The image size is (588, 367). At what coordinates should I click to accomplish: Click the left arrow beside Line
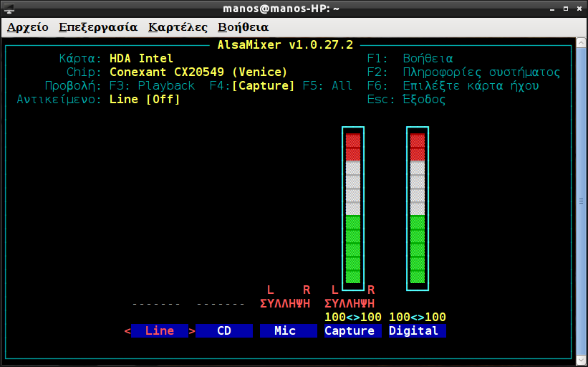tap(127, 331)
